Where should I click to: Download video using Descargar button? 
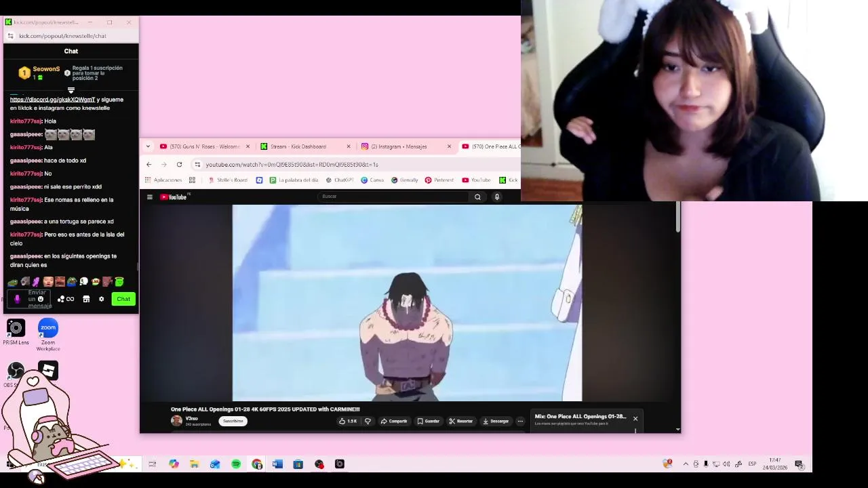click(496, 421)
